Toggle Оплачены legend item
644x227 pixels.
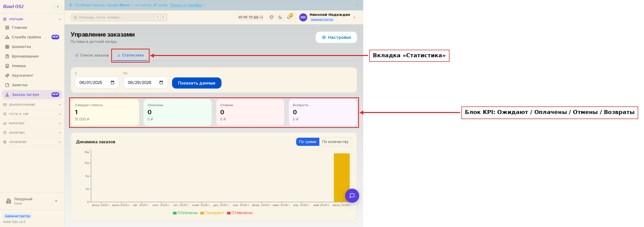tap(185, 213)
